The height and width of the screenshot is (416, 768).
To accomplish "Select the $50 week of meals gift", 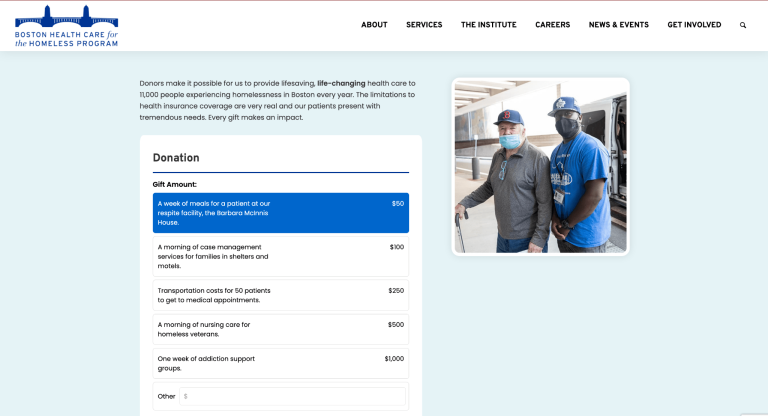I will pos(281,213).
